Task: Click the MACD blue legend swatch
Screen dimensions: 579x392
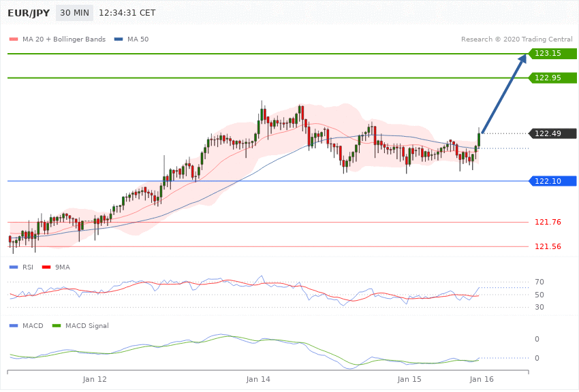Action: (x=14, y=325)
